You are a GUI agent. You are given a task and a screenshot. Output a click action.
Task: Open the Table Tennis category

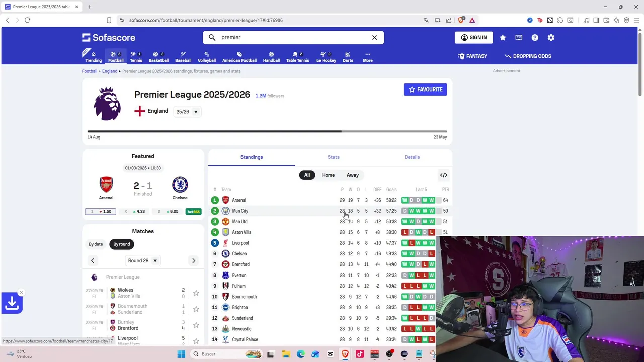click(298, 57)
